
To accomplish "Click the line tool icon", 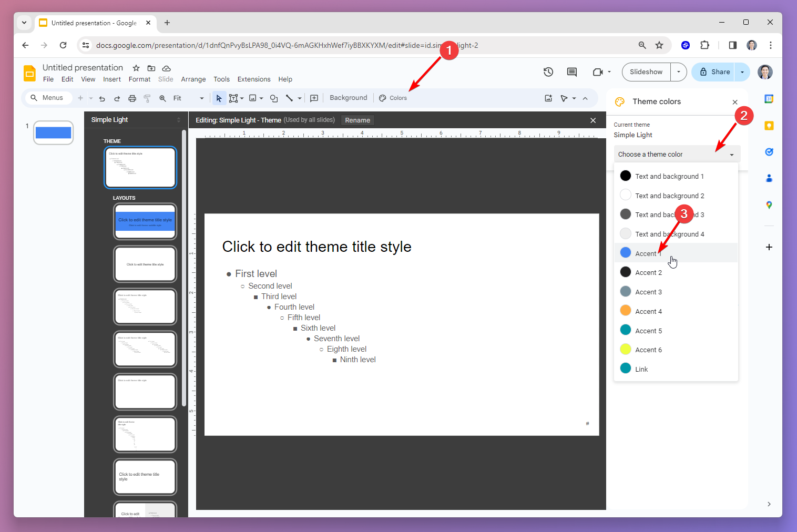I will pos(289,98).
